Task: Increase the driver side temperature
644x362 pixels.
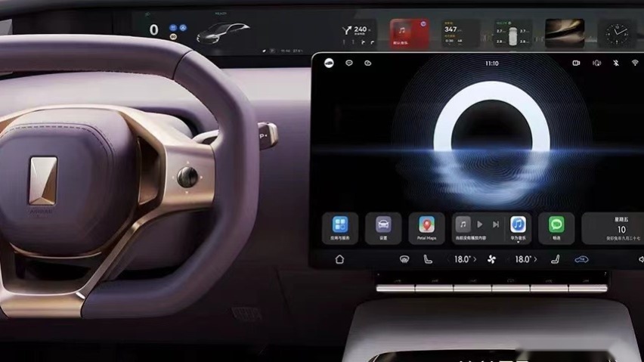Action: pyautogui.click(x=475, y=259)
